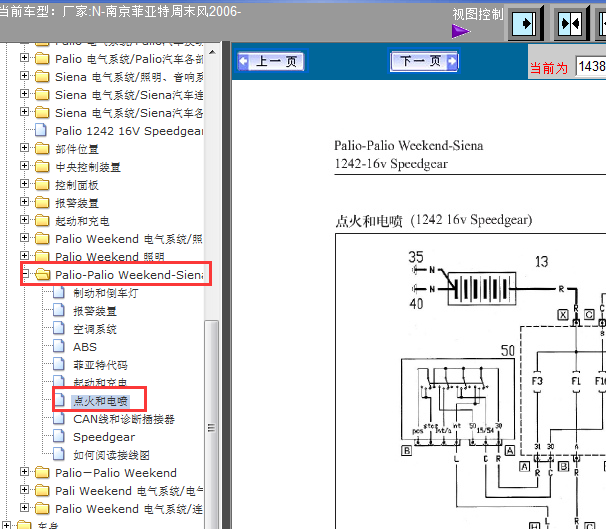Expand the 部件位置 folder

(x=24, y=148)
